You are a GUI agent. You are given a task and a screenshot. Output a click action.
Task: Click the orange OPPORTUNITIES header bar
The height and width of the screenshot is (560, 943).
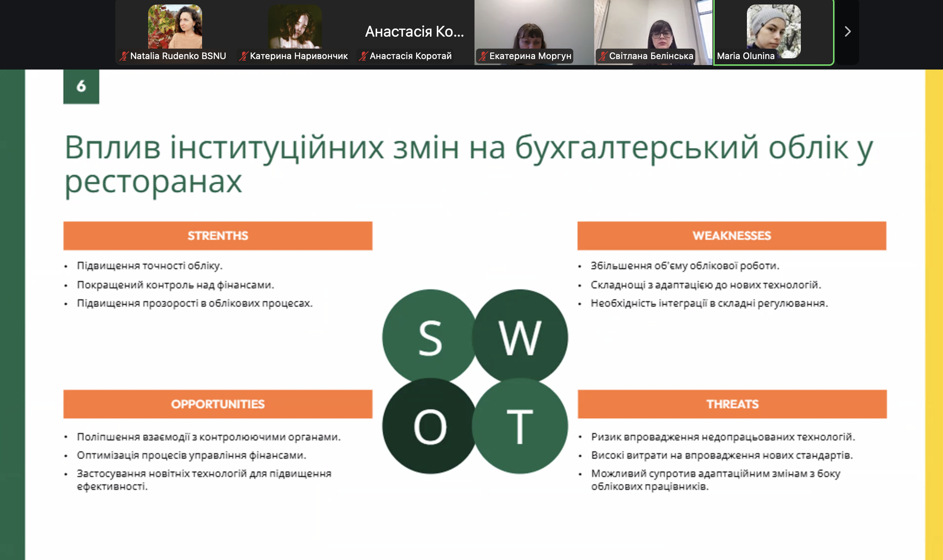point(217,404)
